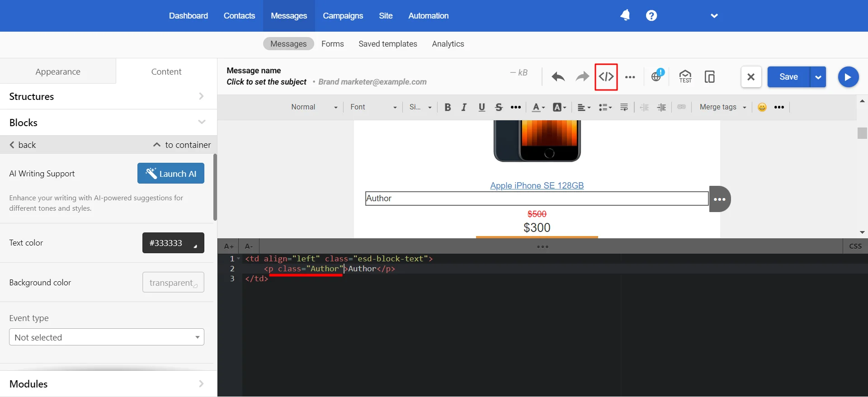Open the preview device icon
This screenshot has width=868, height=397.
tap(710, 77)
